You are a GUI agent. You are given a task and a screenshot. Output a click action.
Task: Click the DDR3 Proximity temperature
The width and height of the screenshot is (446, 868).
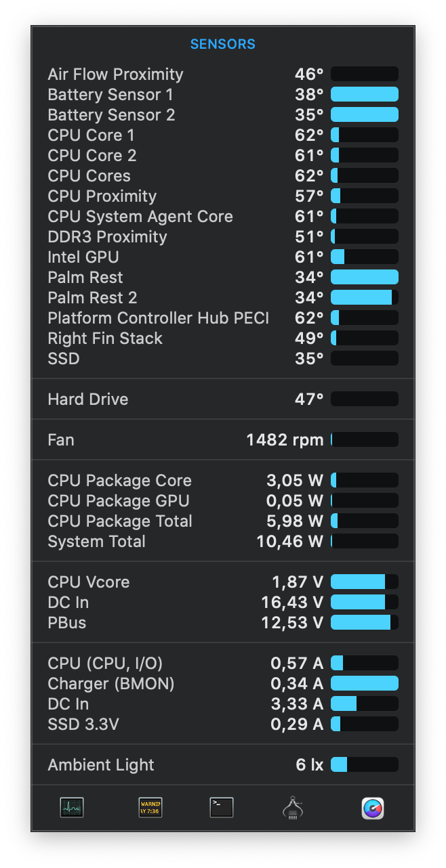coord(308,237)
